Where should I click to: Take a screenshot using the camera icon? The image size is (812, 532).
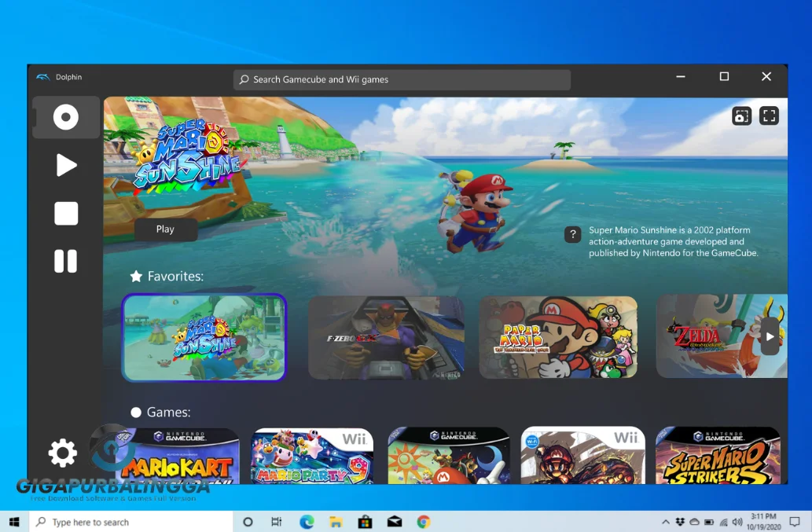click(741, 116)
